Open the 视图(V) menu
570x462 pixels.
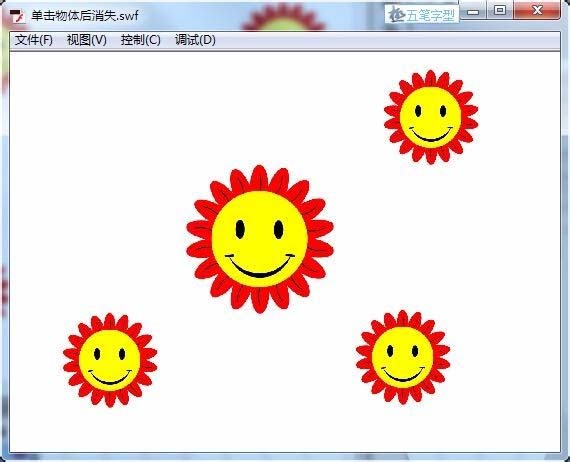click(x=87, y=40)
